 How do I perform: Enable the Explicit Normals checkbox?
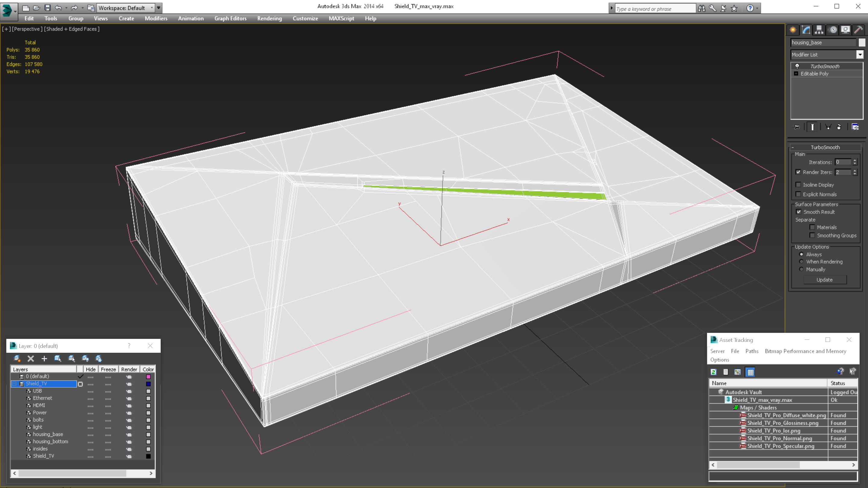click(798, 194)
